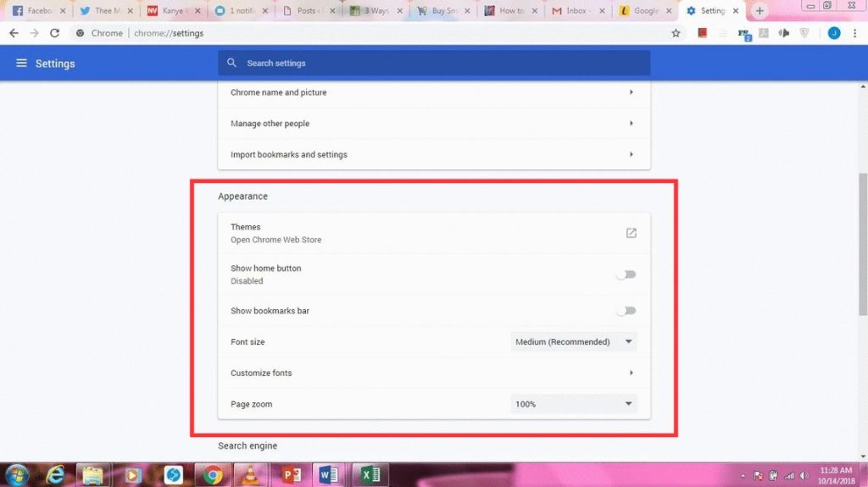The image size is (868, 487).
Task: Click the 'Page zoom' label
Action: click(x=251, y=404)
